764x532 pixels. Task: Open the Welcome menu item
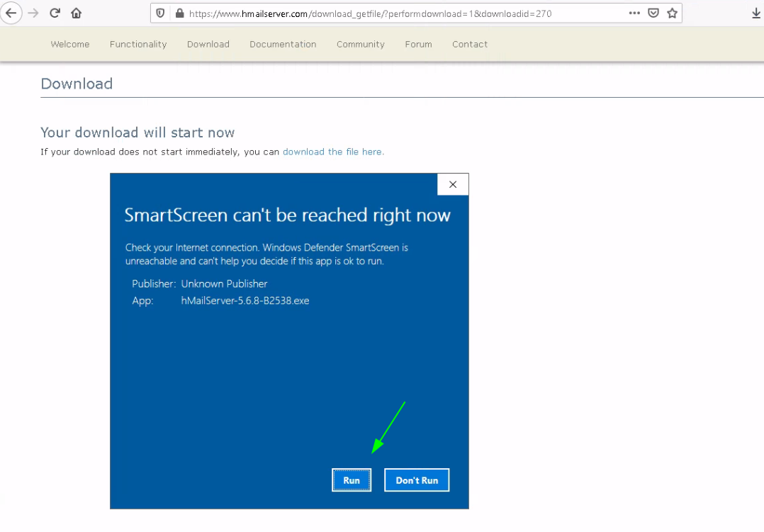point(70,45)
